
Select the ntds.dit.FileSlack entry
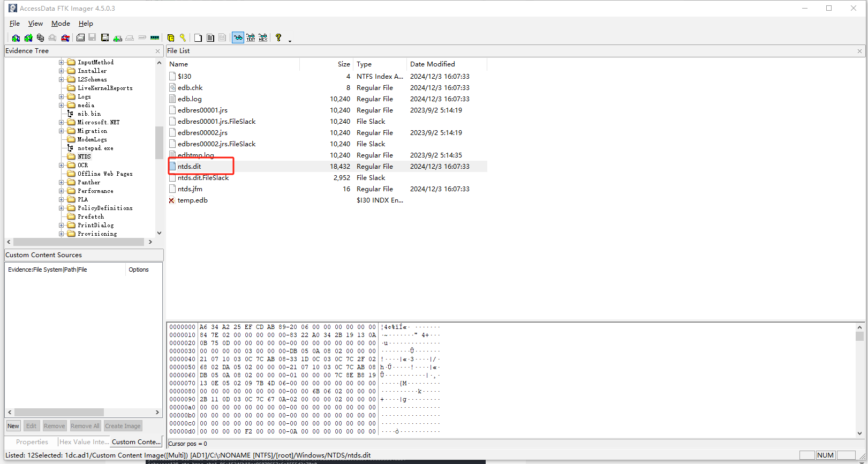coord(327,178)
